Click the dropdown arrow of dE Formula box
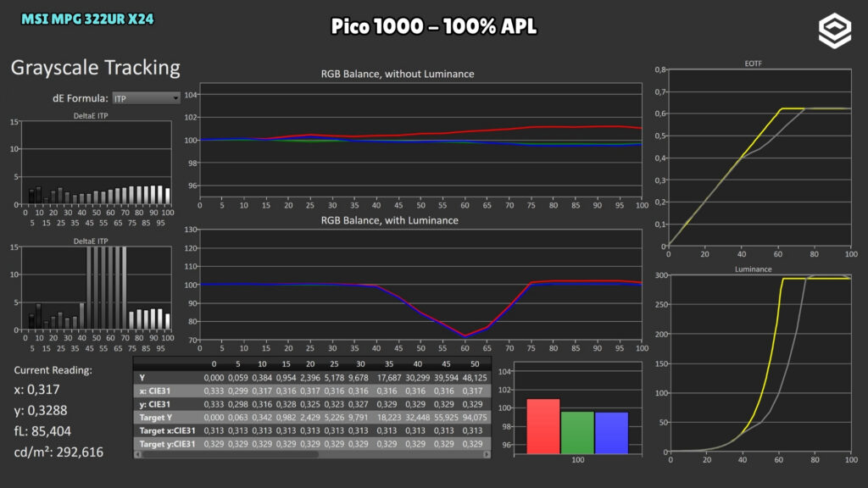Viewport: 868px width, 488px height. (x=175, y=98)
